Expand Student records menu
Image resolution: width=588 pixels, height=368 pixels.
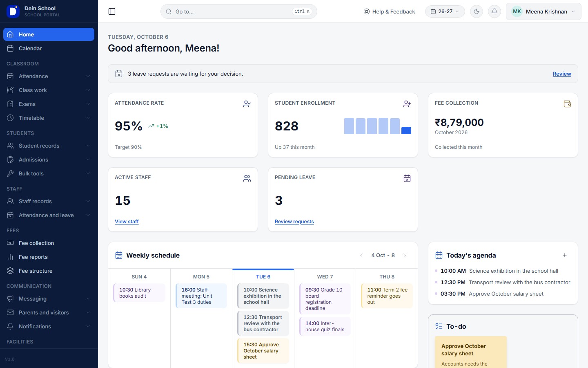[x=49, y=146]
